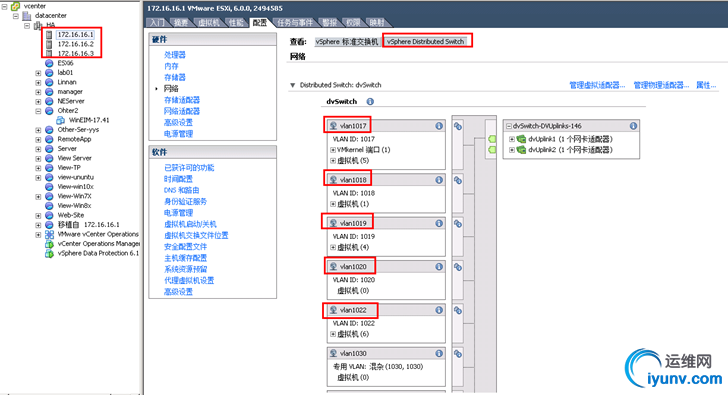Viewport: 728px width, 395px height.
Task: Click port connector icon right of vlan1018
Action: (458, 180)
